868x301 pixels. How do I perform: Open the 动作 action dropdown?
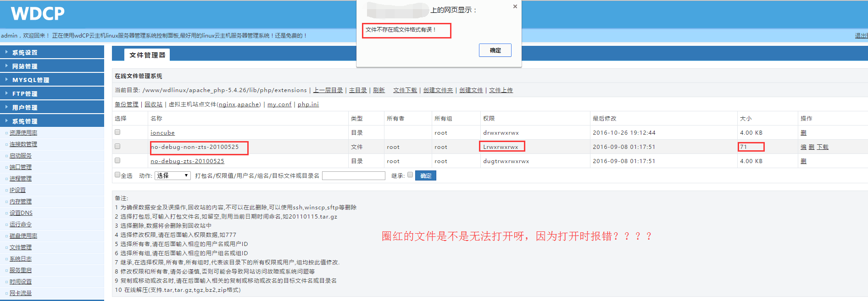172,175
